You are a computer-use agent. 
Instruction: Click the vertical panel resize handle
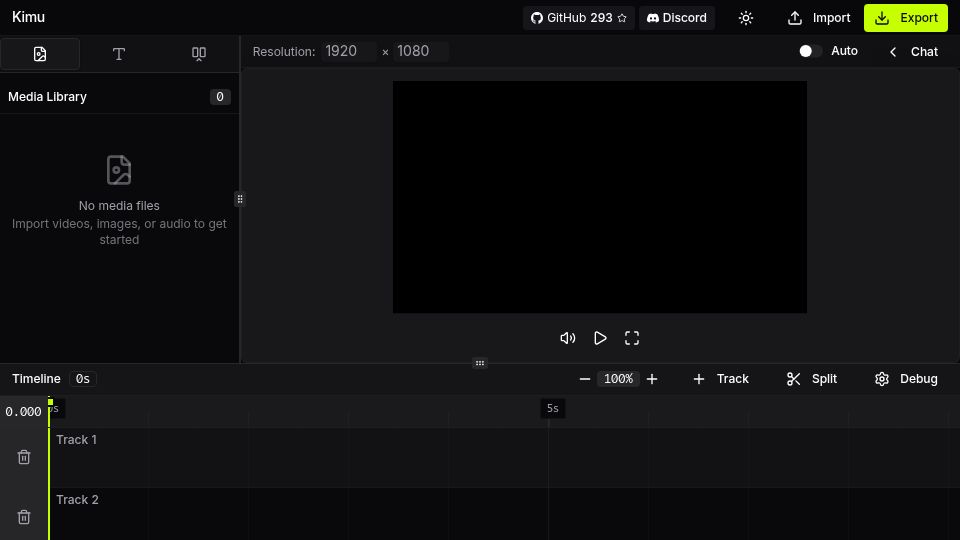tap(240, 199)
